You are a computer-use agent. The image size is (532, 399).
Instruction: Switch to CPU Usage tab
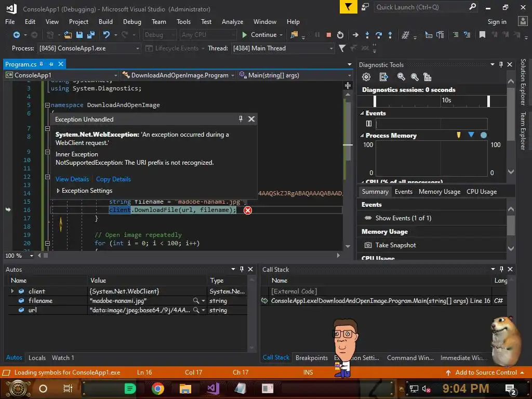tap(482, 192)
